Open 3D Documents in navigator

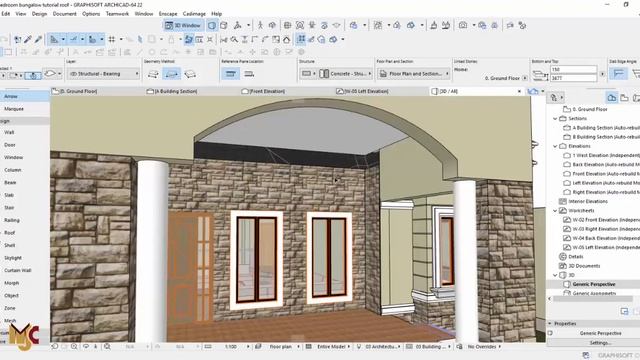pyautogui.click(x=584, y=266)
